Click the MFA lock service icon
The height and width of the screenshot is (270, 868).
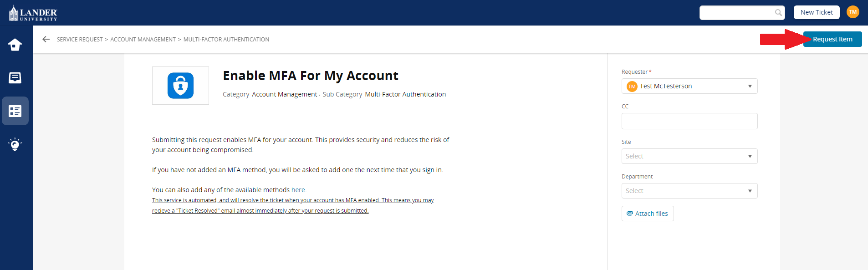pyautogui.click(x=180, y=86)
